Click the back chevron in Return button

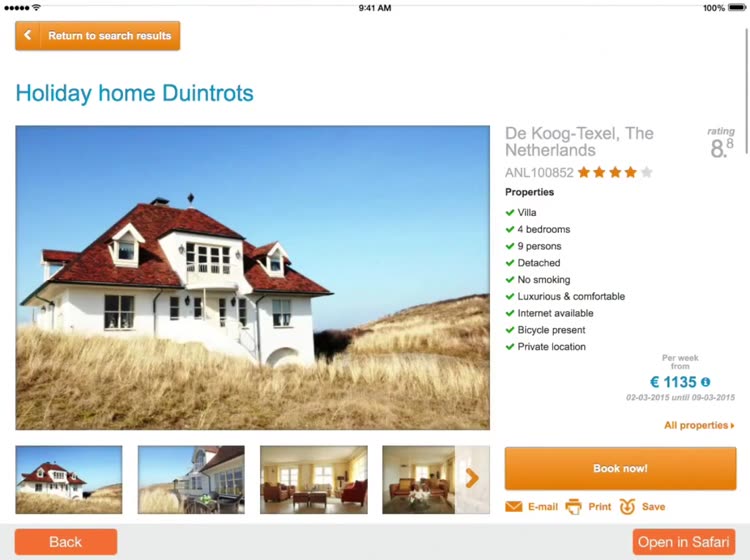[x=28, y=35]
